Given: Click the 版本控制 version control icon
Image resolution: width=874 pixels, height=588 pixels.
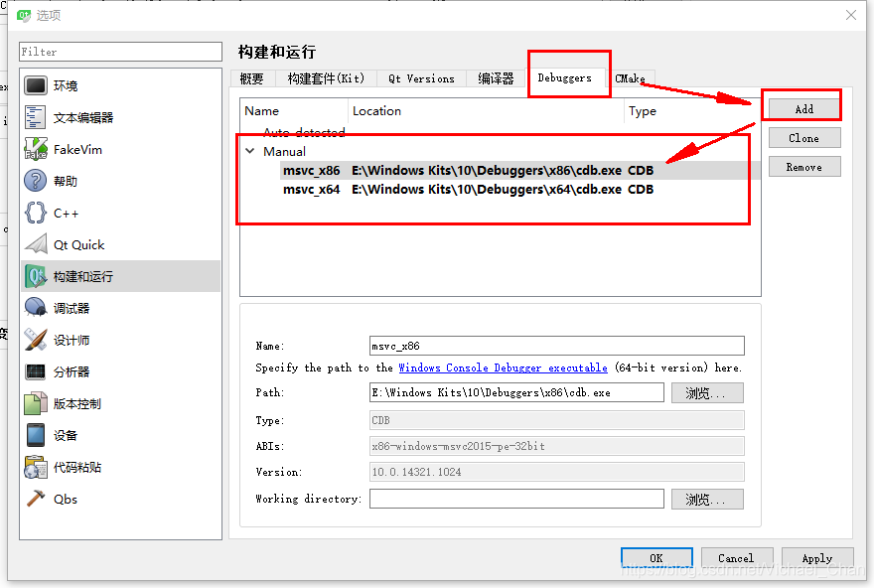Looking at the screenshot, I should point(36,403).
